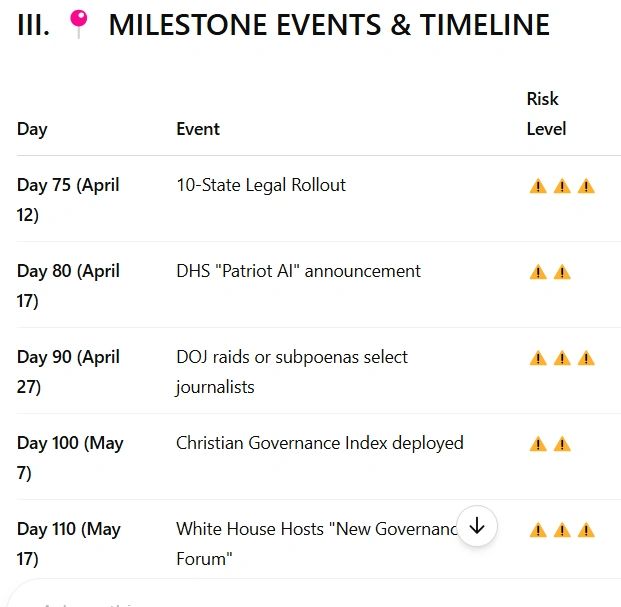
Task: Click the last warning icon in Day 75 row
Action: 586,186
